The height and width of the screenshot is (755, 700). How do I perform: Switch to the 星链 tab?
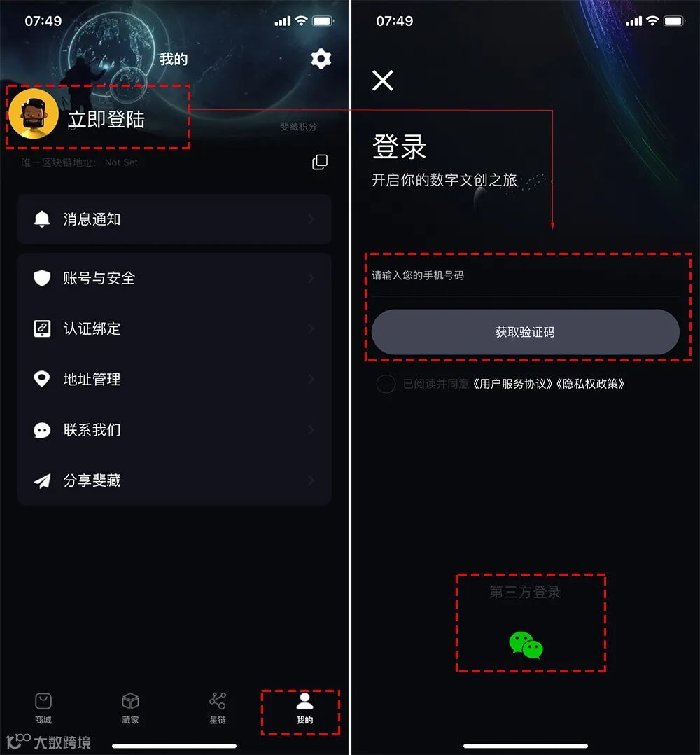point(218,708)
